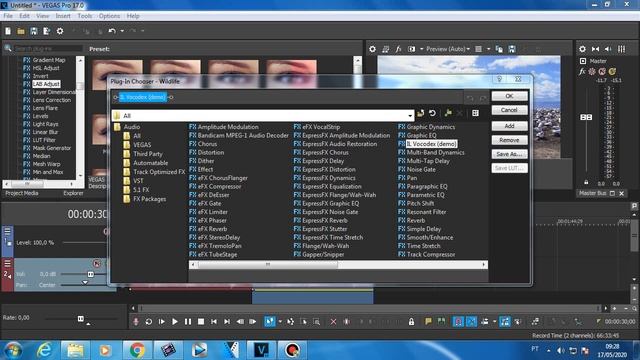
Task: Toggle automatic crossfades icon
Action: [471, 322]
